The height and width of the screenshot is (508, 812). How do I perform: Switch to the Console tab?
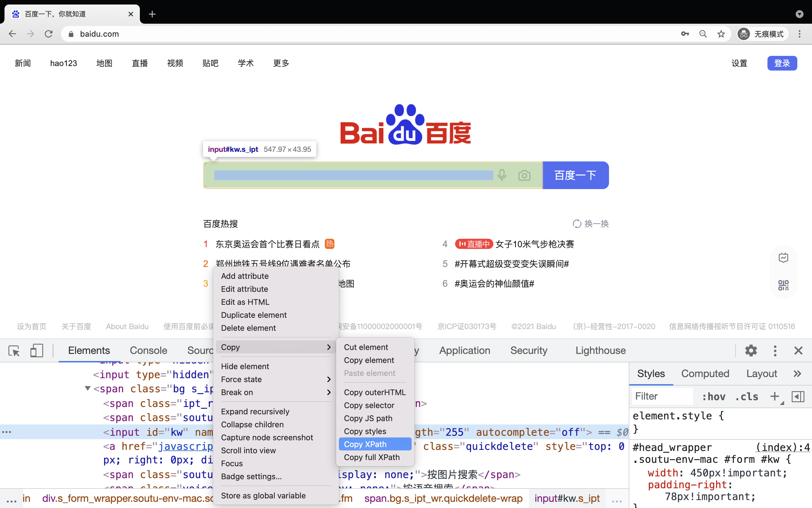148,351
